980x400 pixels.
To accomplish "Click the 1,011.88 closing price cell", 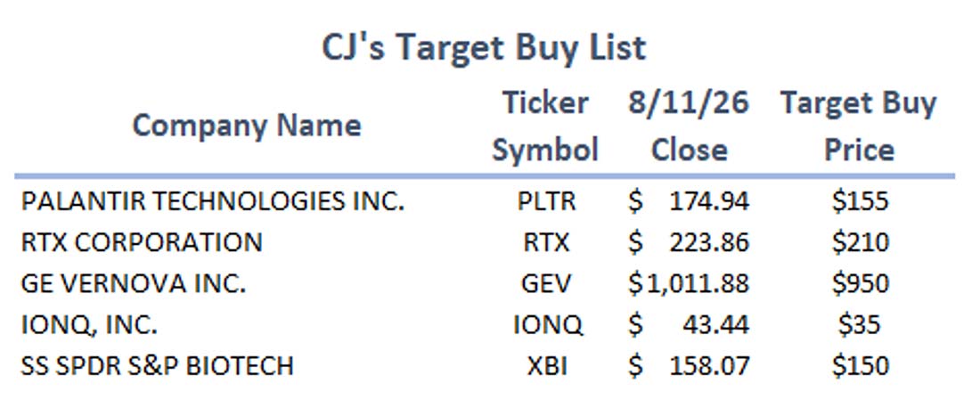I will point(689,284).
